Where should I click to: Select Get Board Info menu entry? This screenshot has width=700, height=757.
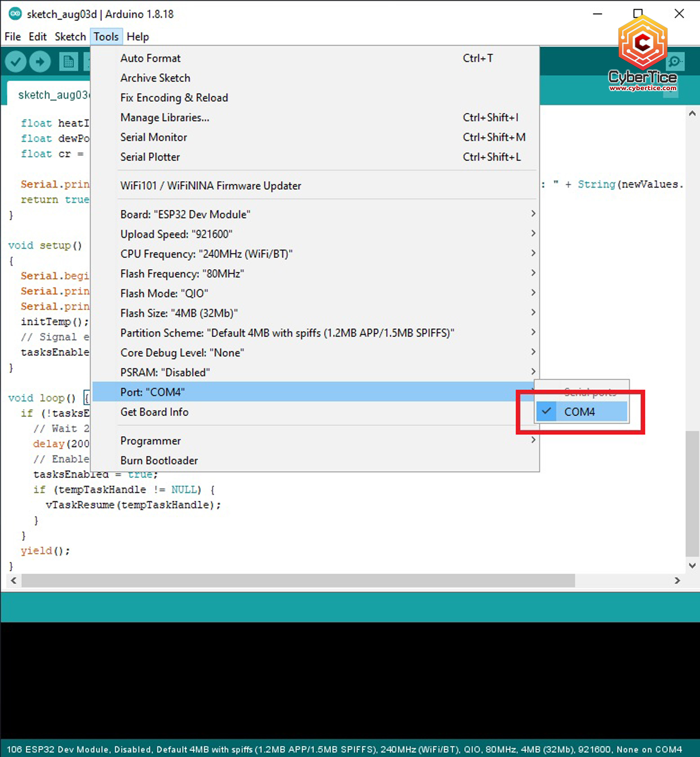[x=154, y=412]
